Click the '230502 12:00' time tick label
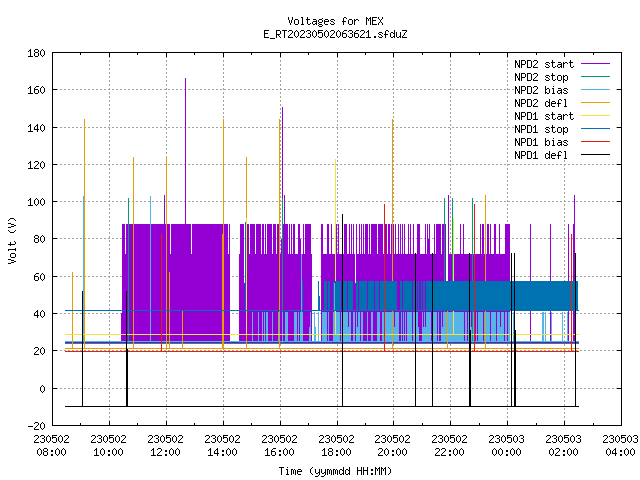640x480 pixels. tap(165, 446)
